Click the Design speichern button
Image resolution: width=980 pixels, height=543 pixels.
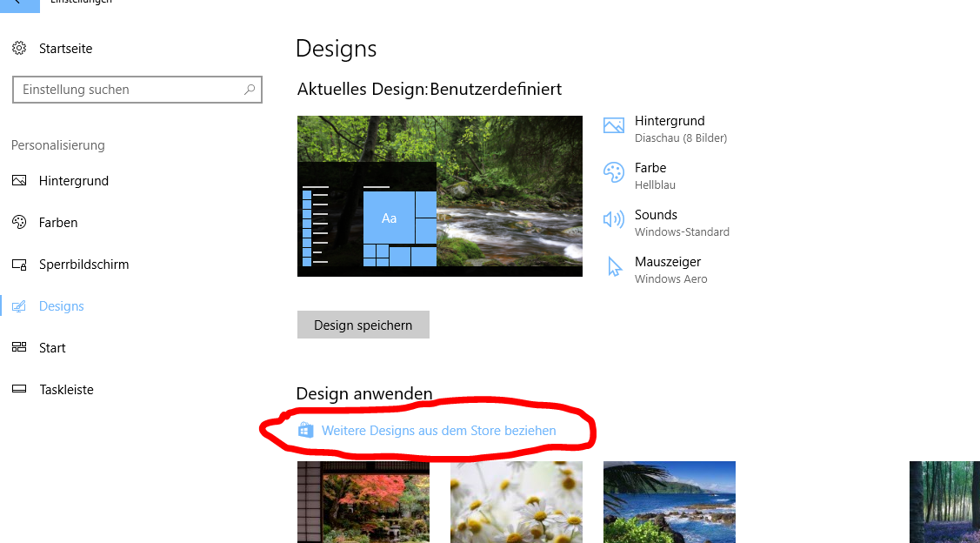pyautogui.click(x=363, y=325)
